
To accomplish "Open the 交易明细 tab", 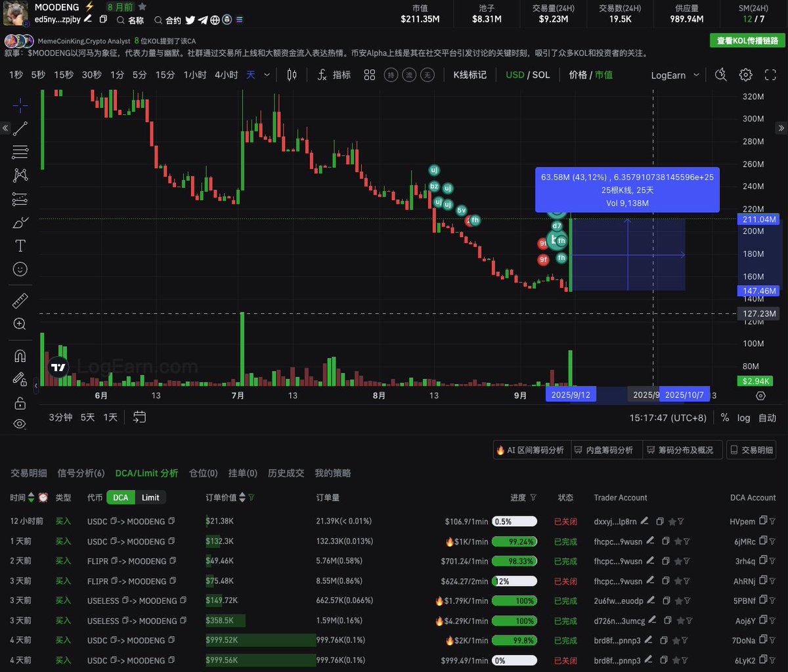I will pyautogui.click(x=29, y=473).
